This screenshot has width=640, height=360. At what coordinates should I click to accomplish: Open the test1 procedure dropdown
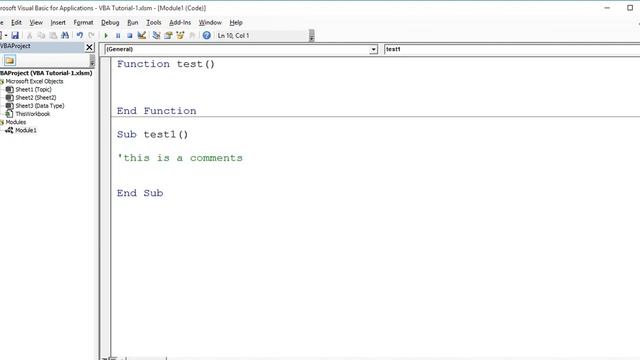click(512, 49)
